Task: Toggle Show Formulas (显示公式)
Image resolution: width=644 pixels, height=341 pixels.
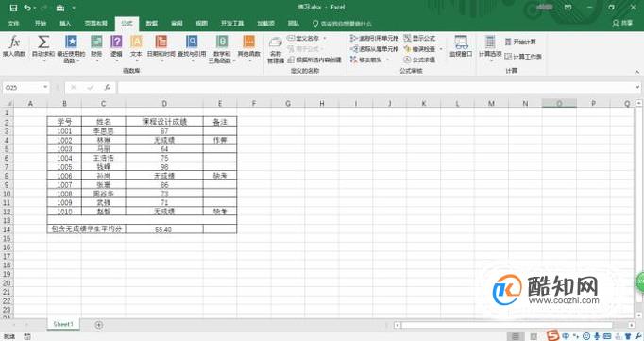Action: 419,38
